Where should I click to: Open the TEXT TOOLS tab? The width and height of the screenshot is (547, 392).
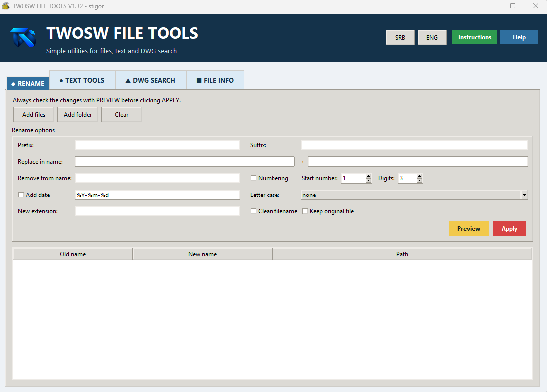[x=82, y=80]
